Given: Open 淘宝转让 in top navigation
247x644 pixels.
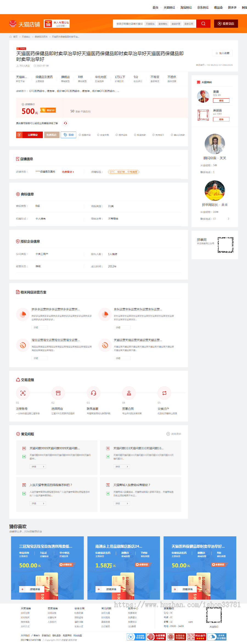Looking at the screenshot, I should point(186,7).
